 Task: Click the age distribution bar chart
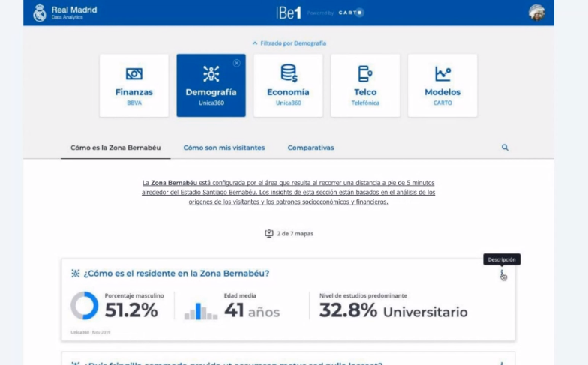coord(201,311)
